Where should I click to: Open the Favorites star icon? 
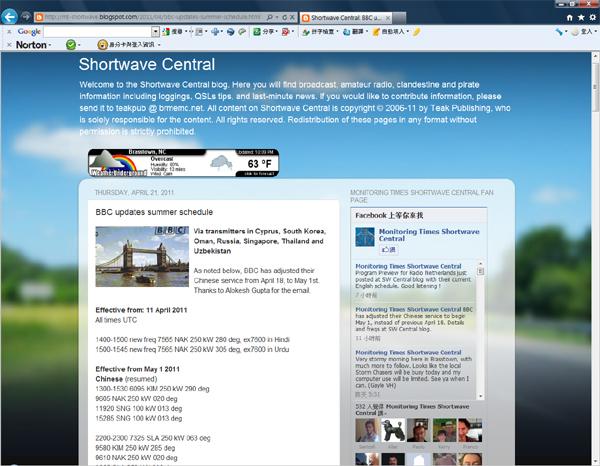pyautogui.click(x=581, y=17)
